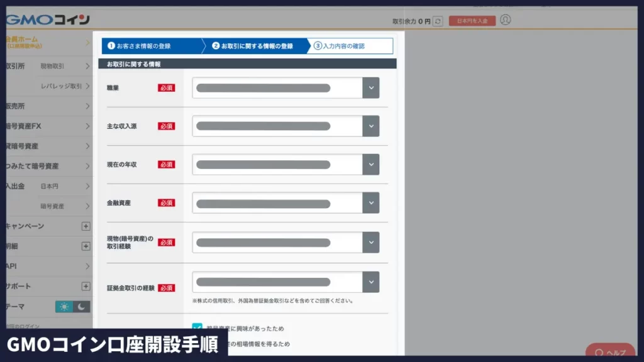Viewport: 644px width, 362px height.
Task: Open 日本円 under 入出金
Action: point(65,186)
